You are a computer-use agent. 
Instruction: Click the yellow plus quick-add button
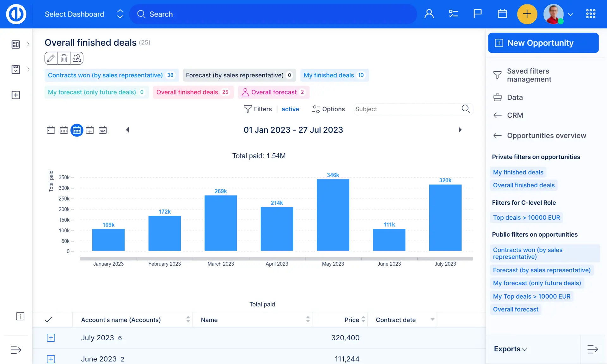pyautogui.click(x=527, y=14)
